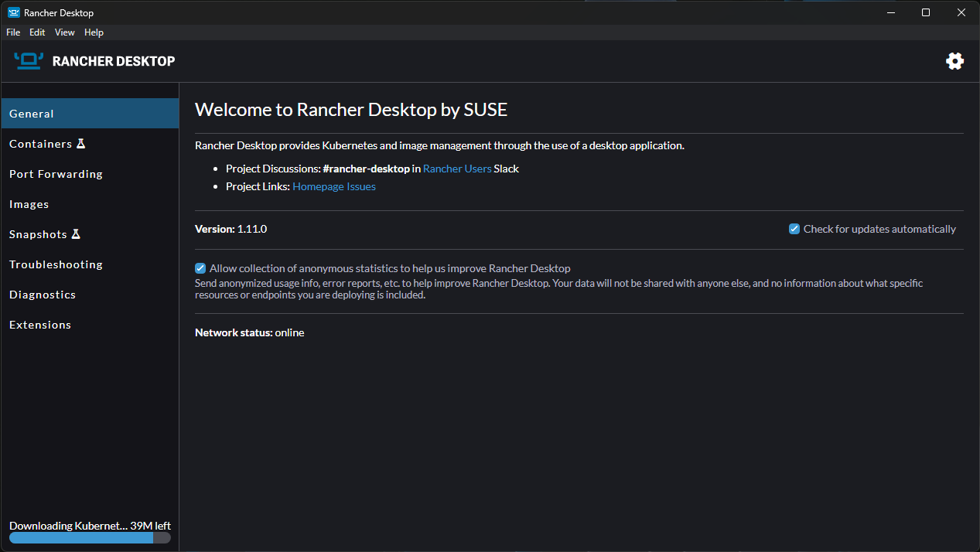Uncheck Allow collection of anonymous statistics
The image size is (980, 552).
(200, 268)
